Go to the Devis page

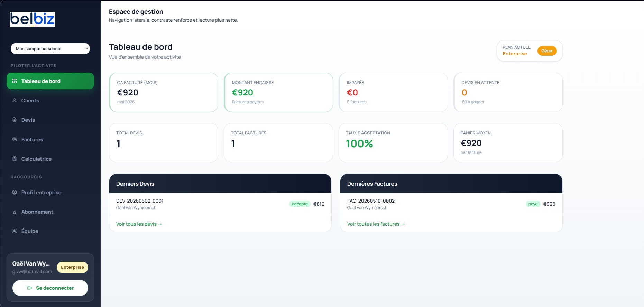click(x=50, y=120)
